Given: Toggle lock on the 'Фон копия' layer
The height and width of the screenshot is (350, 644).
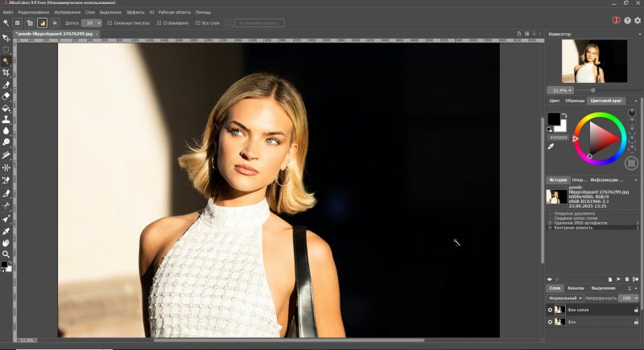Looking at the screenshot, I should 636,310.
